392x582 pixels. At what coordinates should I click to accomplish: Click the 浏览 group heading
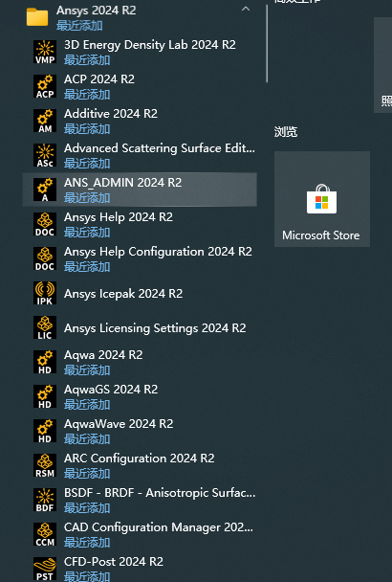point(286,132)
